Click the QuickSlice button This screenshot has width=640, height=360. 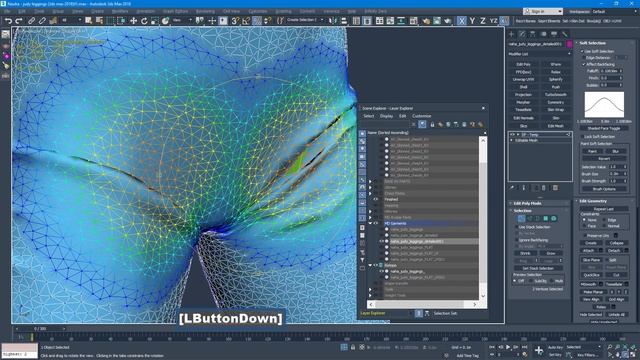(591, 275)
